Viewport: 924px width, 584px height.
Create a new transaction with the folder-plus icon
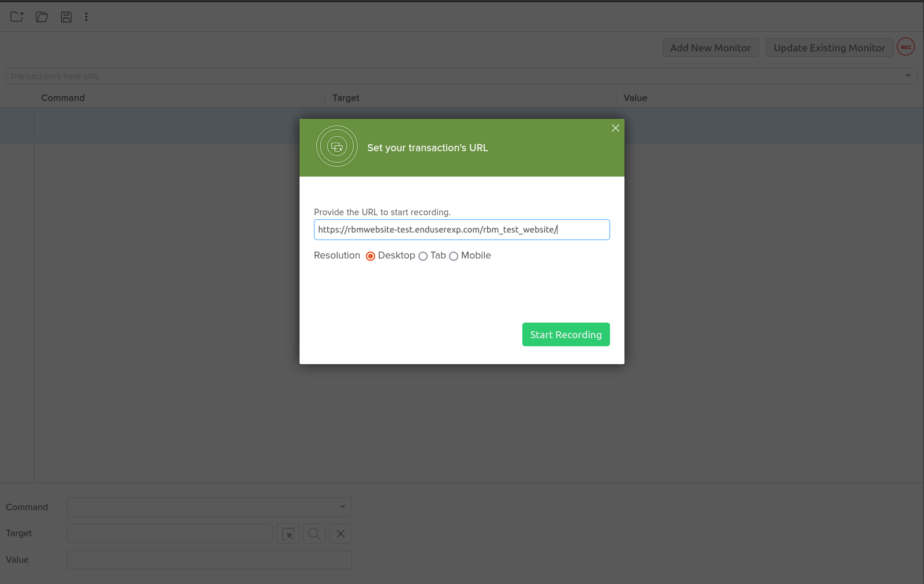pyautogui.click(x=16, y=17)
